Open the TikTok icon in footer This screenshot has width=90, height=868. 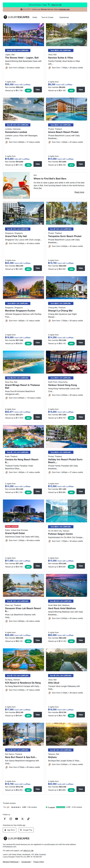28,819
